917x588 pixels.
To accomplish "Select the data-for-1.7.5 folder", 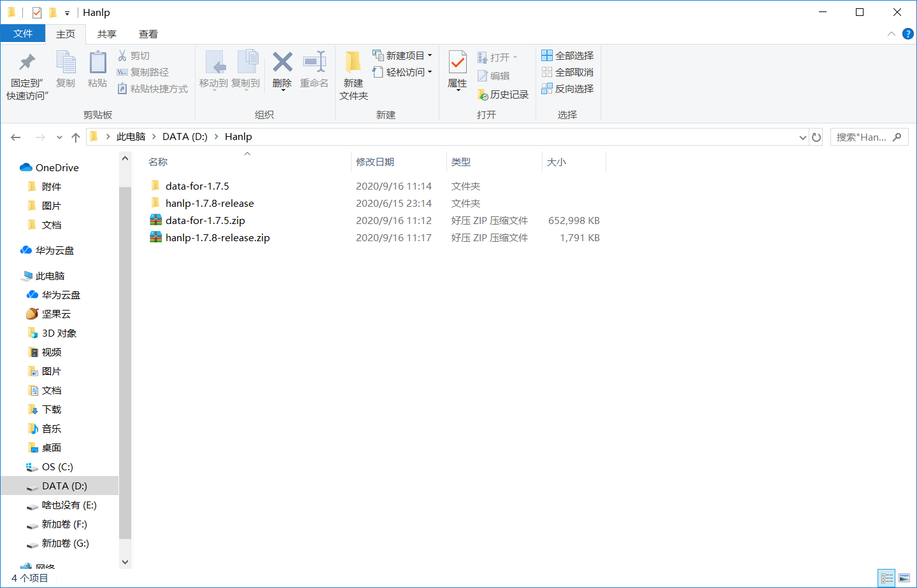I will [x=197, y=186].
